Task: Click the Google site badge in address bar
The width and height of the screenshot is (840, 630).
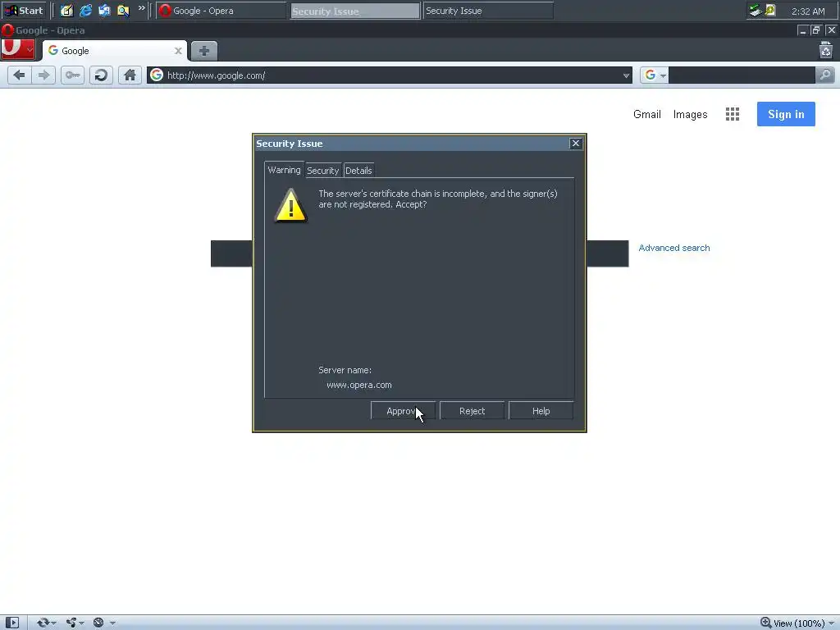Action: coord(157,75)
